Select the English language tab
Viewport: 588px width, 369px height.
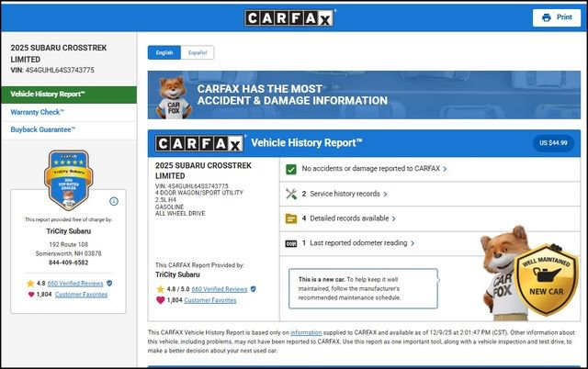(x=164, y=52)
